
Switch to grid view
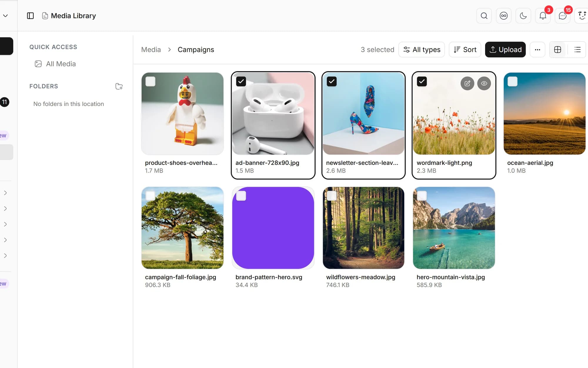coord(557,49)
